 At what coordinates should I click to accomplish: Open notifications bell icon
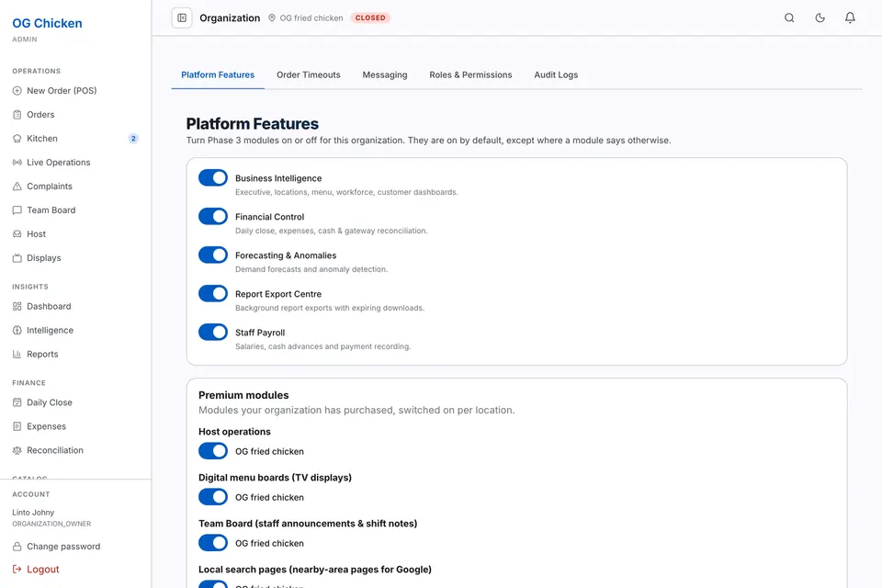pos(850,18)
